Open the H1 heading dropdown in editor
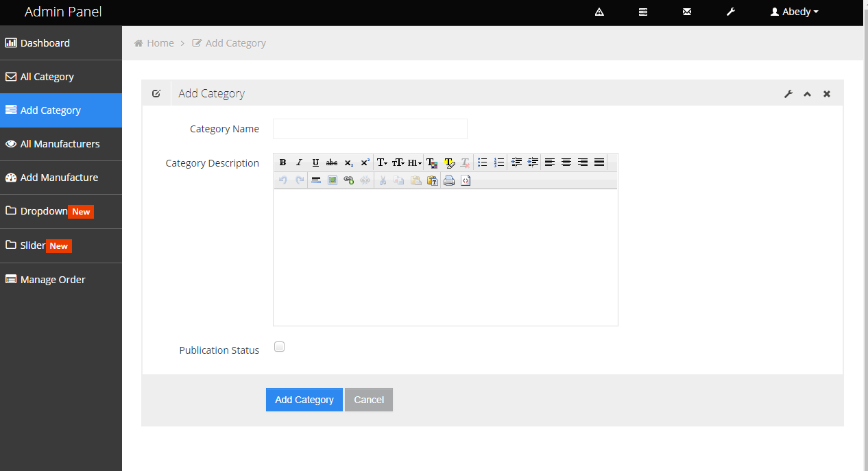 coord(415,162)
